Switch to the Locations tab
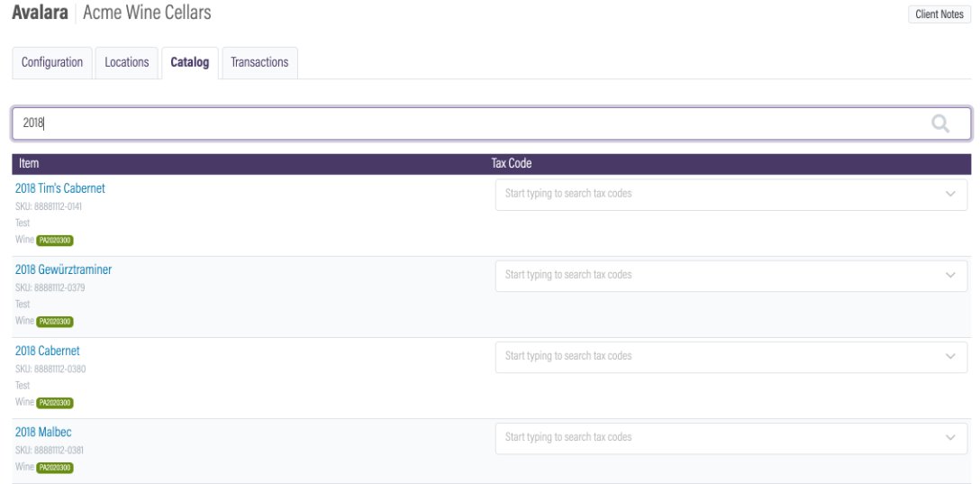Viewport: 980px width, 484px height. tap(126, 62)
